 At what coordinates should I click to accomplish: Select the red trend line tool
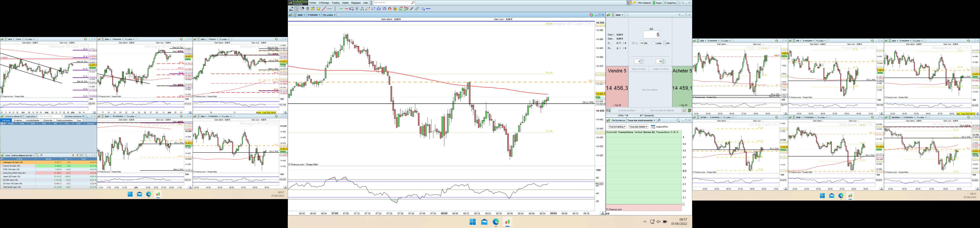point(324,9)
